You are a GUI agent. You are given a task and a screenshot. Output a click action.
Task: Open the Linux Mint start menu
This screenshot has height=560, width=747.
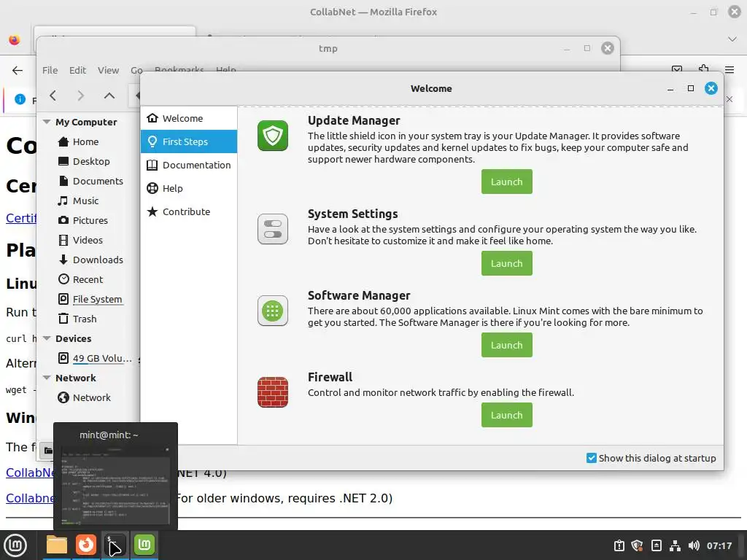tap(15, 545)
